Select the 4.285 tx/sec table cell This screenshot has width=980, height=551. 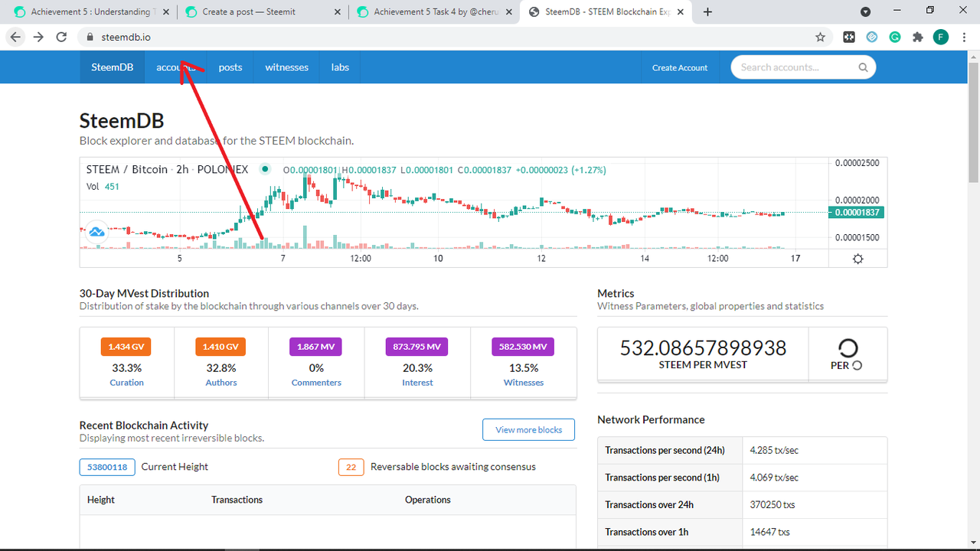(x=815, y=450)
